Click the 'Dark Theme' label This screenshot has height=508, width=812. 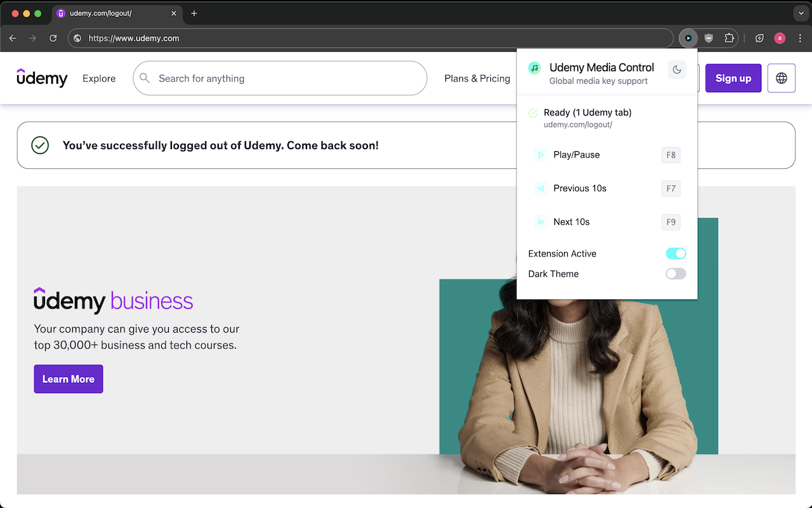(x=553, y=274)
